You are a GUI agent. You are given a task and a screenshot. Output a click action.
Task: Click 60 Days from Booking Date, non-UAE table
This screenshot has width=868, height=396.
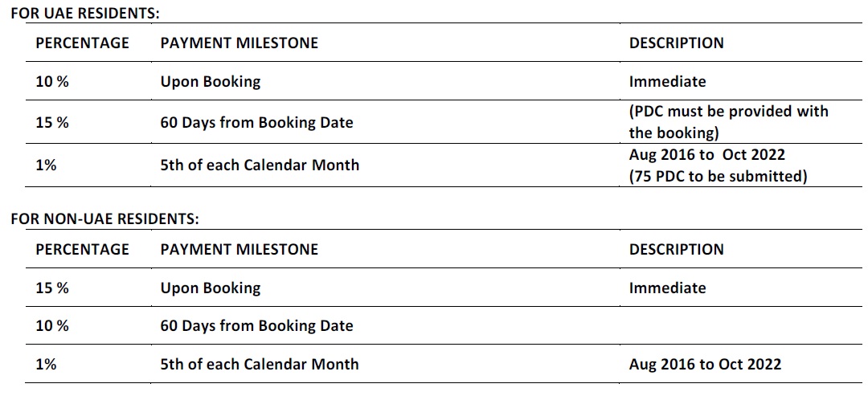point(257,326)
